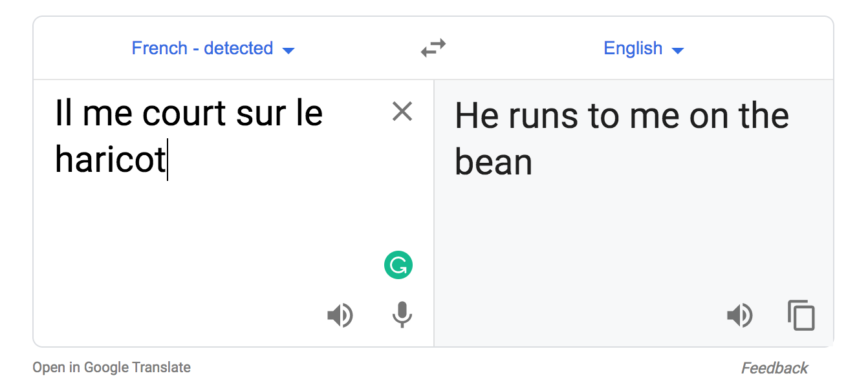Expand the arrow next to French - detected
This screenshot has height=389, width=868.
pyautogui.click(x=289, y=50)
